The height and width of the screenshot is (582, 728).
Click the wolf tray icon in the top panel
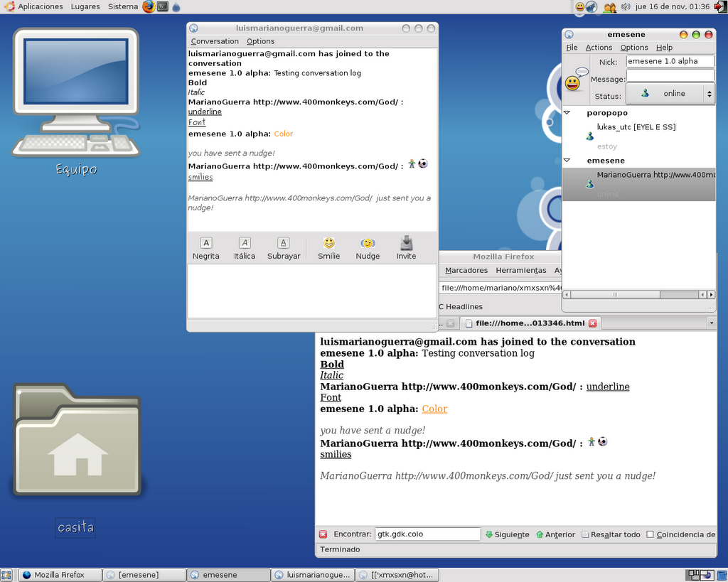coord(591,7)
